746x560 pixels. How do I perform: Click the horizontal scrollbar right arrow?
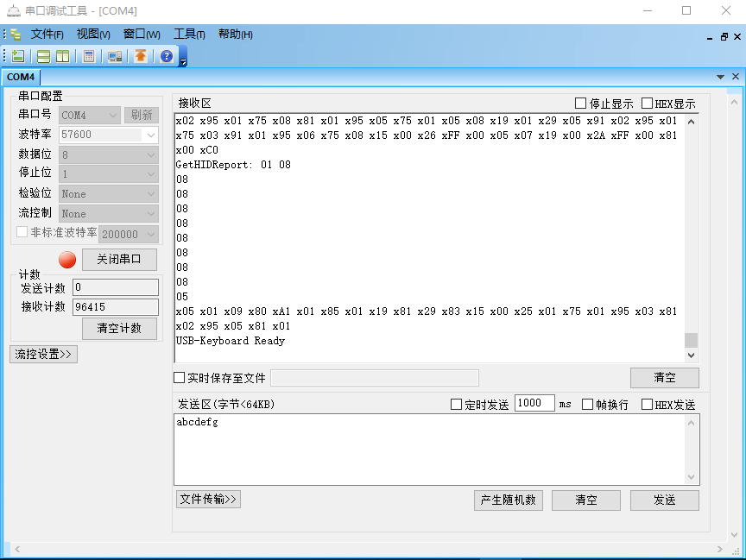click(719, 549)
